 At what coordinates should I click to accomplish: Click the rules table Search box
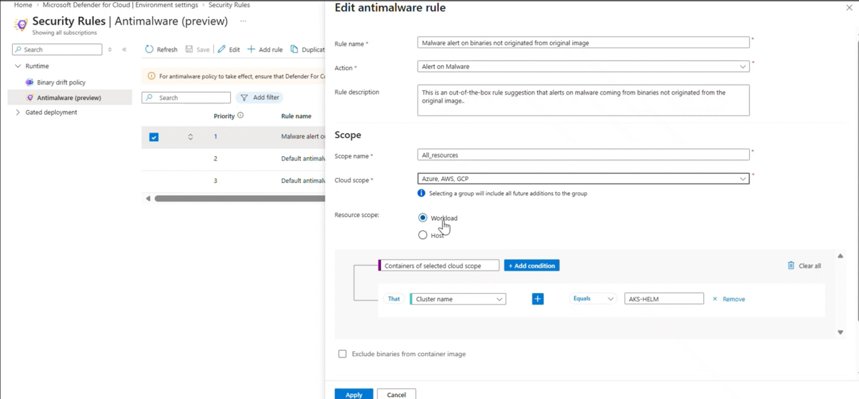[186, 98]
